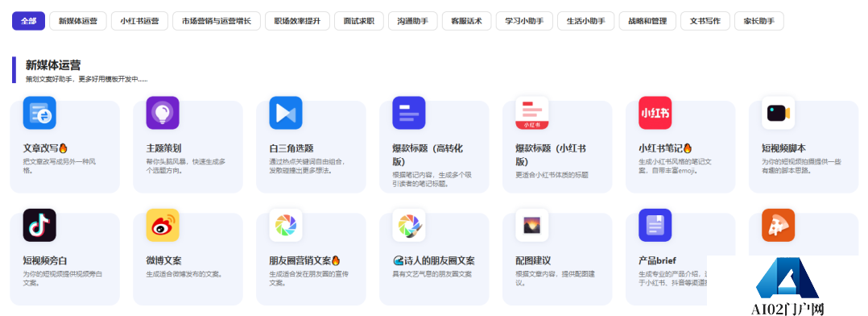
Task: Open the 文章改写 article rewrite icon
Action: pyautogui.click(x=39, y=113)
